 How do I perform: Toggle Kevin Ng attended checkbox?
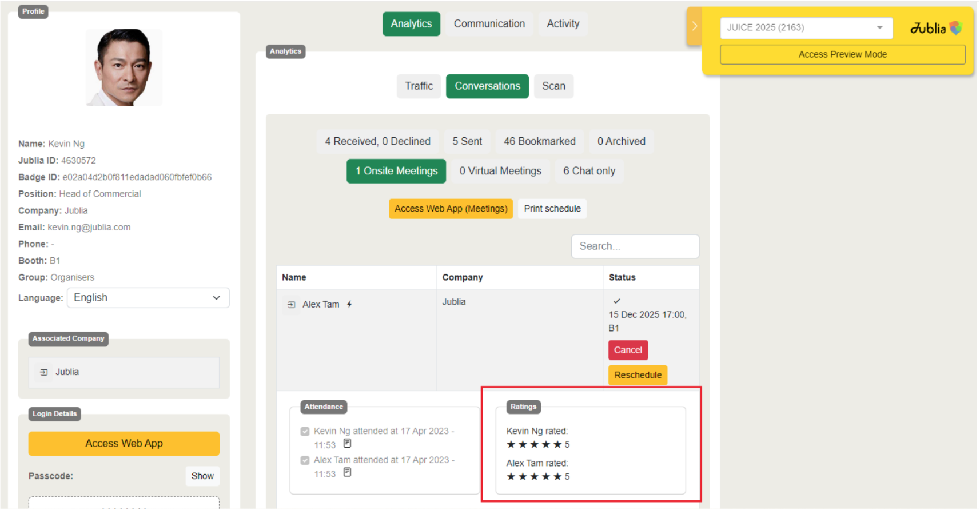coord(305,431)
